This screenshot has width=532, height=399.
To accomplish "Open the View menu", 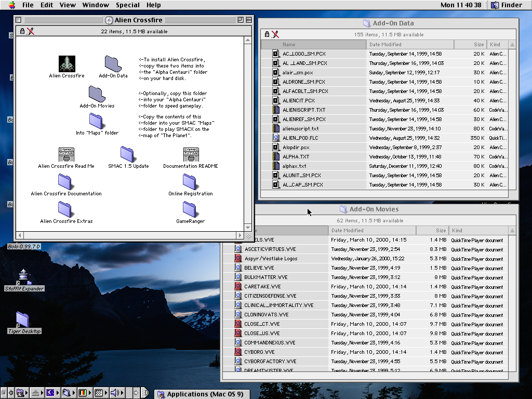I will [x=68, y=5].
